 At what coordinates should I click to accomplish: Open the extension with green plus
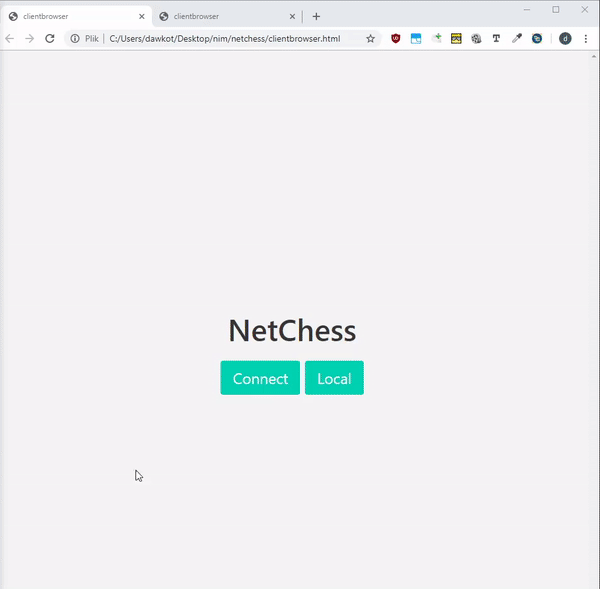(436, 38)
